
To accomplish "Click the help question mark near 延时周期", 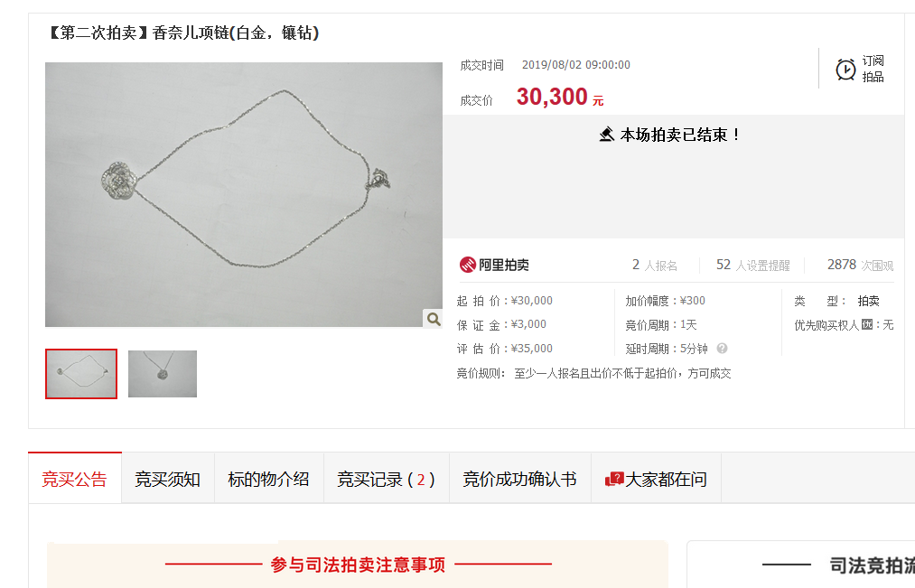I will [x=722, y=349].
